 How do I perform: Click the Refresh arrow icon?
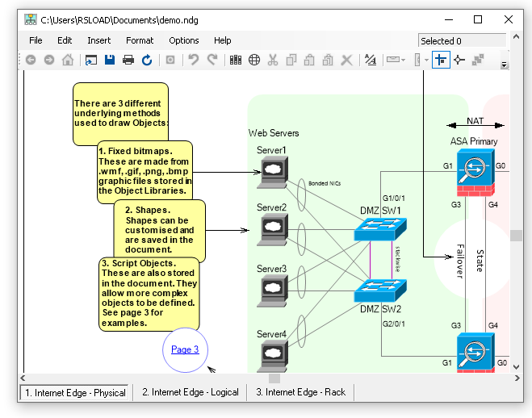pyautogui.click(x=147, y=60)
